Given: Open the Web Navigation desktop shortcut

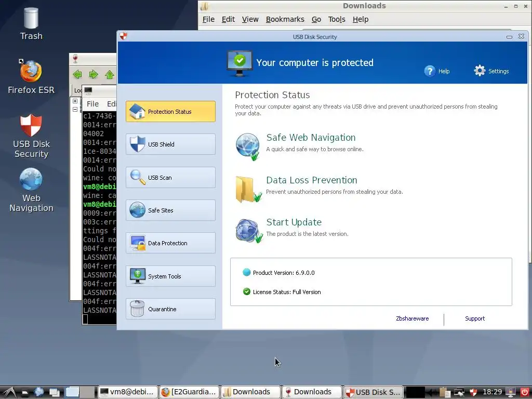Looking at the screenshot, I should [31, 190].
